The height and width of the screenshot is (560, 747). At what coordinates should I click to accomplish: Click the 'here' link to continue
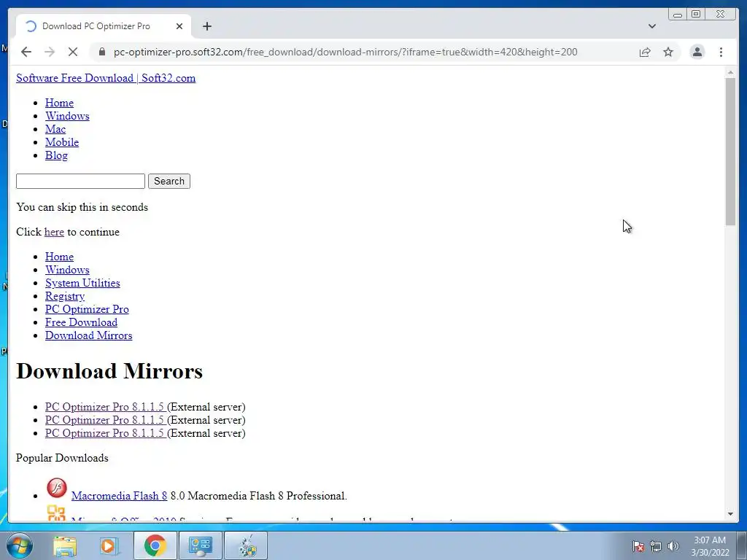pos(54,232)
